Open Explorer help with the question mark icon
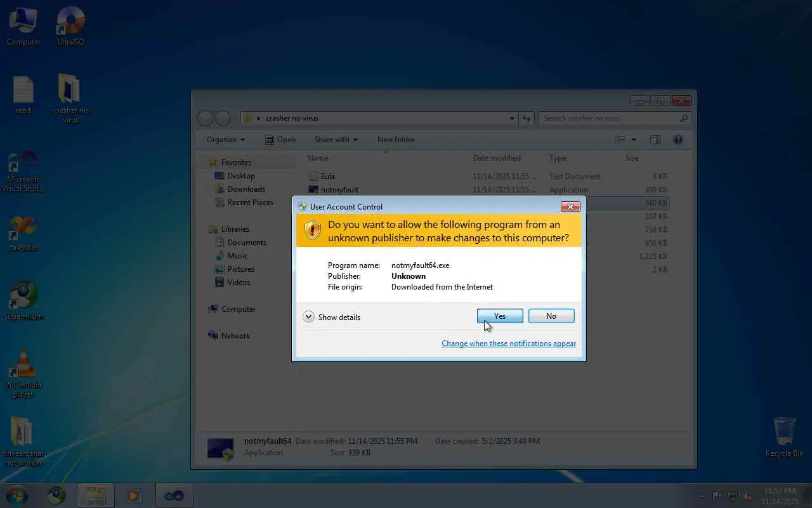The width and height of the screenshot is (812, 508). coord(678,140)
